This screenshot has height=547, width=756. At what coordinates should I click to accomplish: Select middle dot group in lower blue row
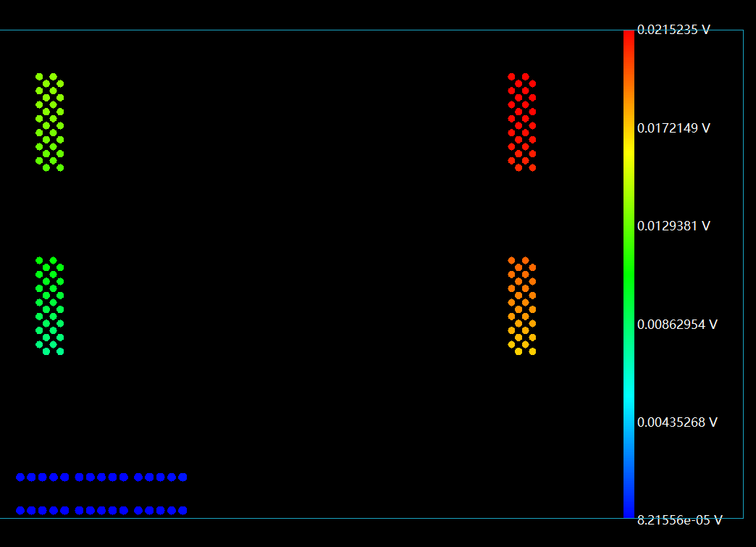(101, 510)
